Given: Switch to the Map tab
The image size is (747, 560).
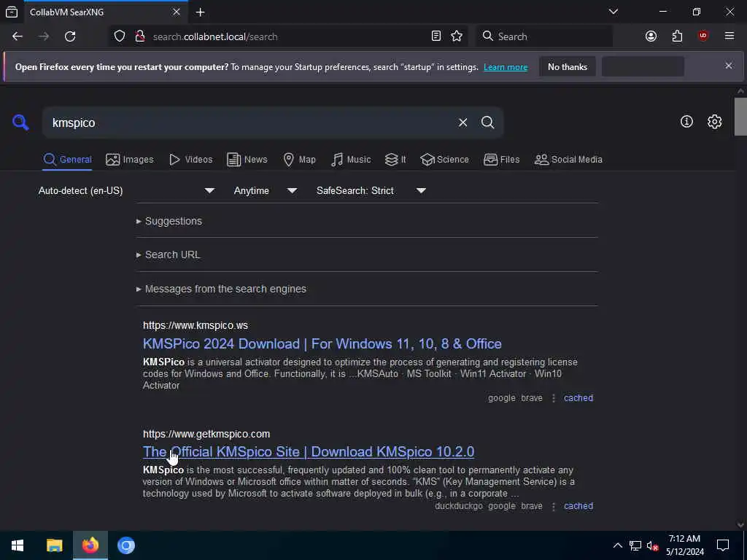Looking at the screenshot, I should (299, 160).
